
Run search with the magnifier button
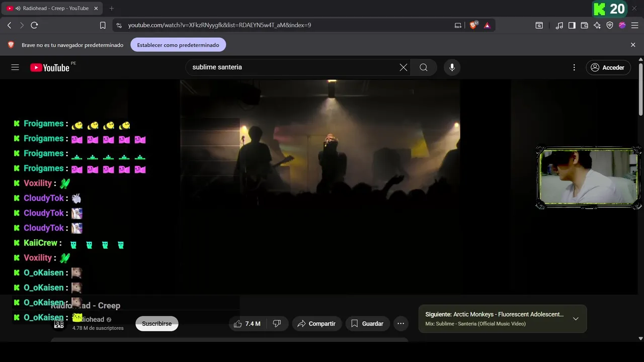pos(424,67)
